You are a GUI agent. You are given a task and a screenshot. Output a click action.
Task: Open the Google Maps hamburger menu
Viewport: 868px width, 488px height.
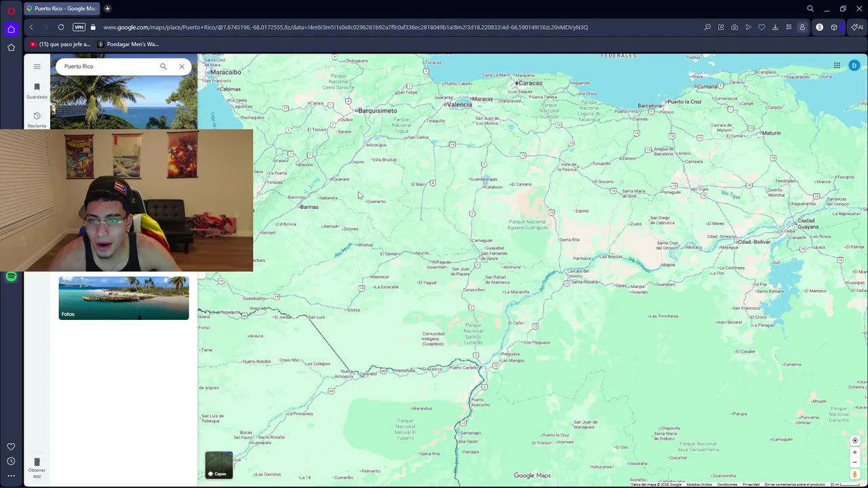point(37,66)
